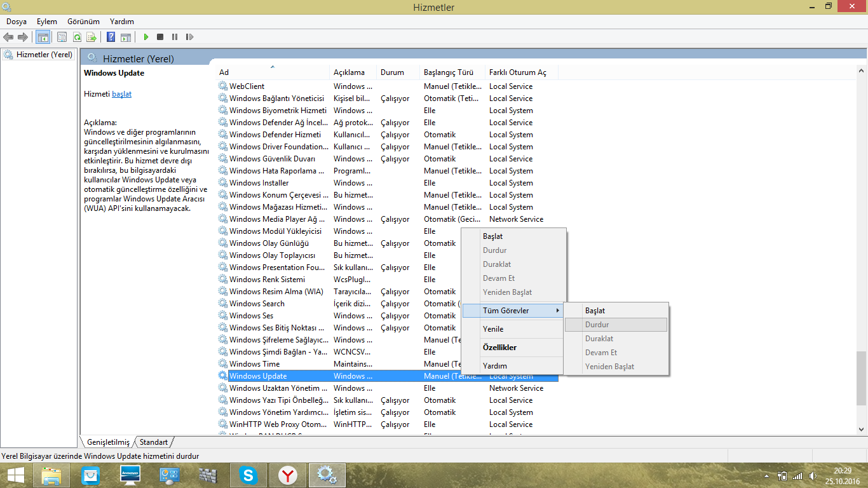Select Windows Modül Yükleyicisi row
This screenshot has width=868, height=488.
[388, 231]
